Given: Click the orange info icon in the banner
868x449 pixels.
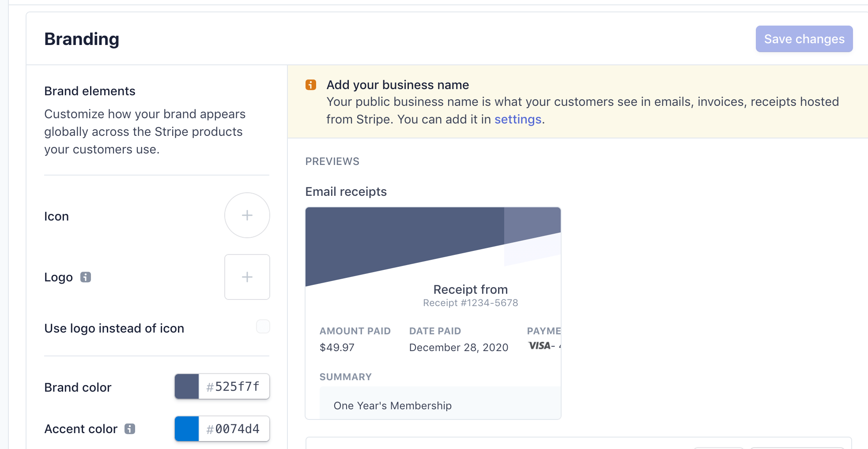Looking at the screenshot, I should click(311, 85).
